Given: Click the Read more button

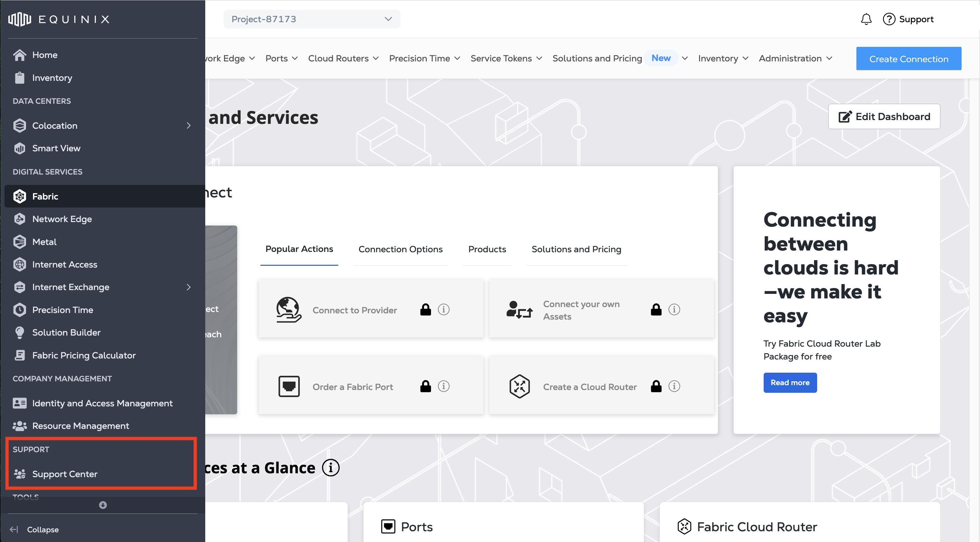Looking at the screenshot, I should pos(790,382).
